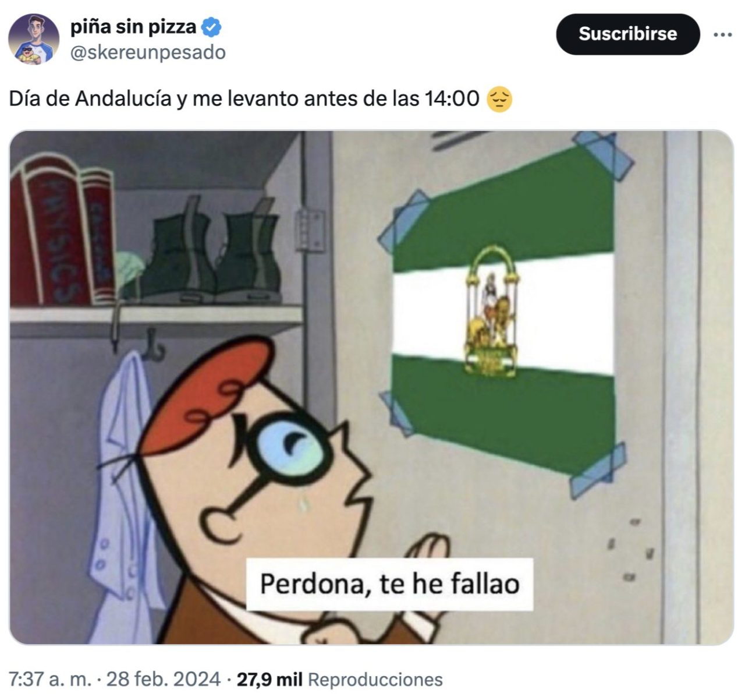Open the three-dot more options menu

coord(723,35)
